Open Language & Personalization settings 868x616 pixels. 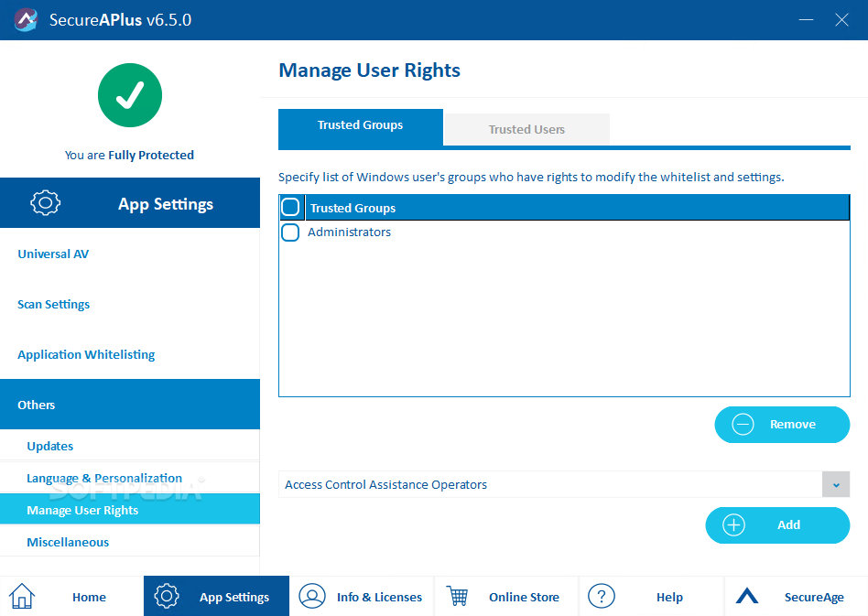click(x=130, y=478)
